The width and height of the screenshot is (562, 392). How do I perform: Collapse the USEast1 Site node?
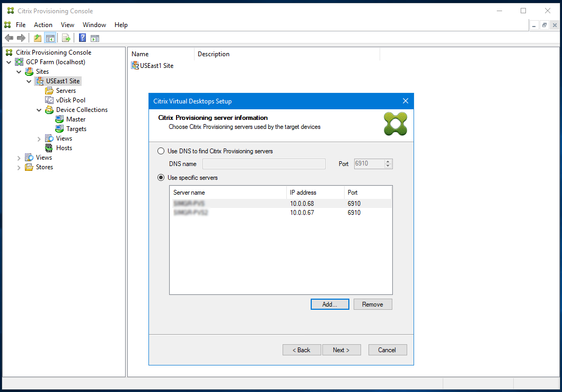tap(29, 81)
